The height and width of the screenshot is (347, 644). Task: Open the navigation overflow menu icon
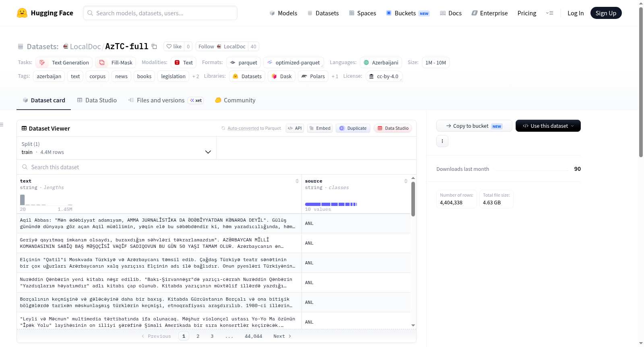click(549, 13)
